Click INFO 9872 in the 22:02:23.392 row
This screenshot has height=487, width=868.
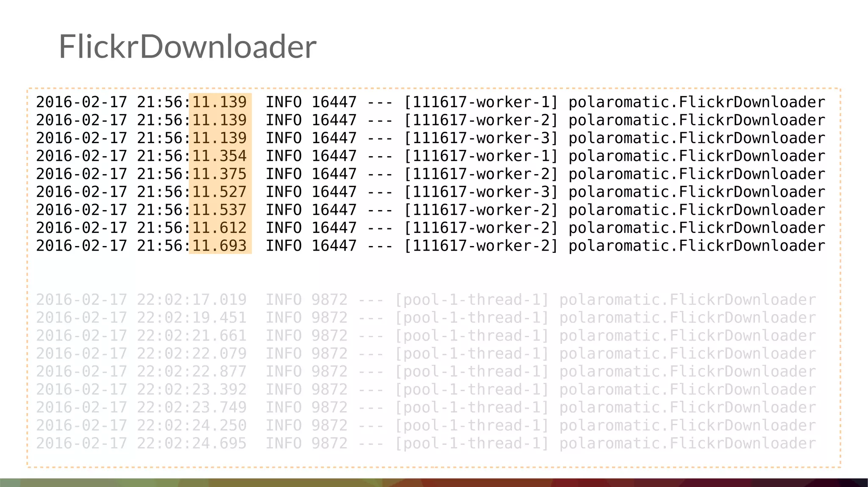306,390
